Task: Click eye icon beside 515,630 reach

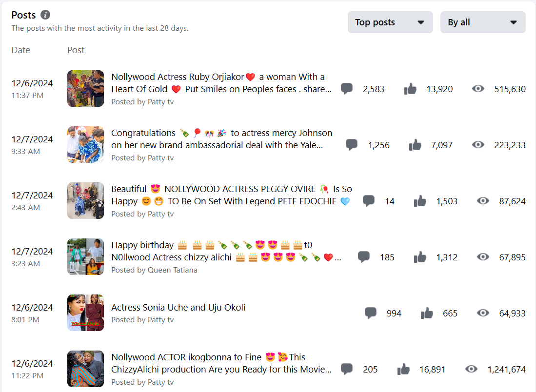Action: point(478,89)
